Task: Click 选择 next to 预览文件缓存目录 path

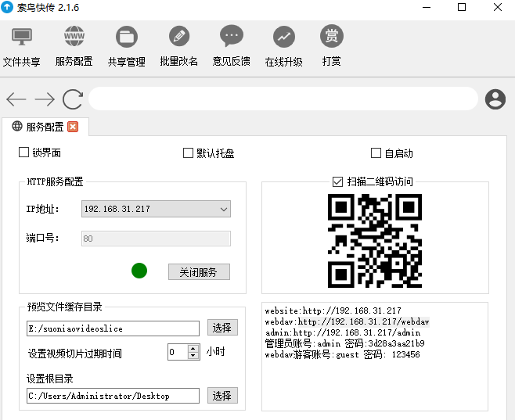Action: (x=222, y=328)
